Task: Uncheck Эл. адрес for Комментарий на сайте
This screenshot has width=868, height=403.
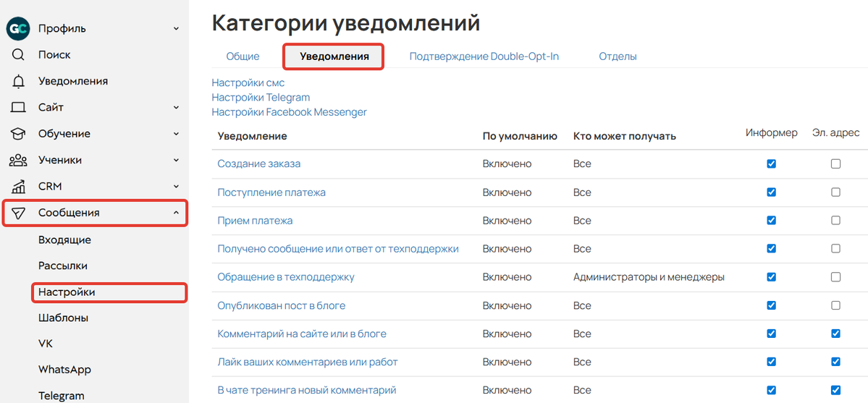Action: pyautogui.click(x=836, y=334)
